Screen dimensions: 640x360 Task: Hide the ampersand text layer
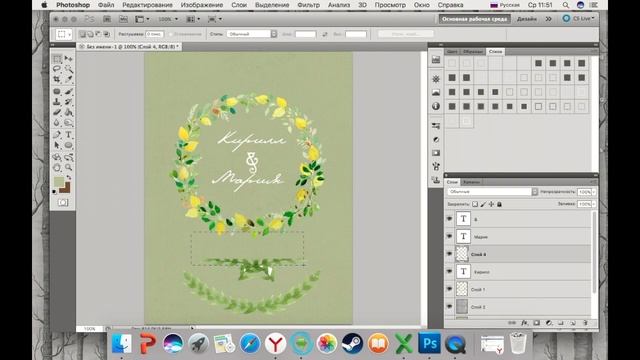tap(449, 219)
